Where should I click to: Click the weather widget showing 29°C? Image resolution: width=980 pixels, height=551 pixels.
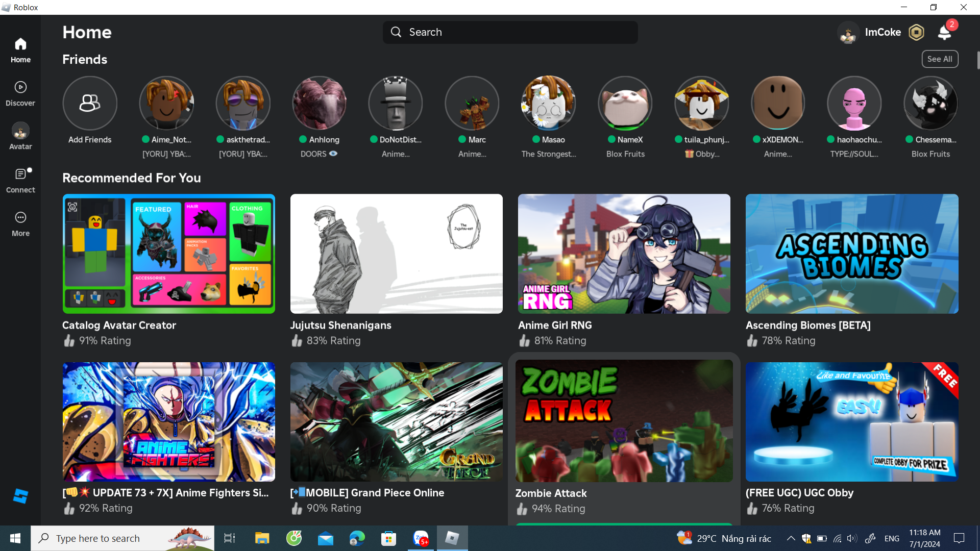point(724,538)
